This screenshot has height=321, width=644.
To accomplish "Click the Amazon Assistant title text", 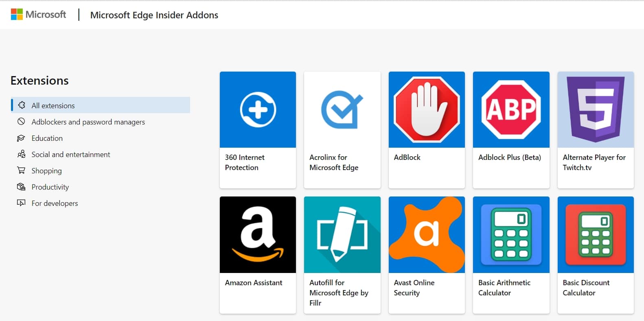I will [254, 283].
